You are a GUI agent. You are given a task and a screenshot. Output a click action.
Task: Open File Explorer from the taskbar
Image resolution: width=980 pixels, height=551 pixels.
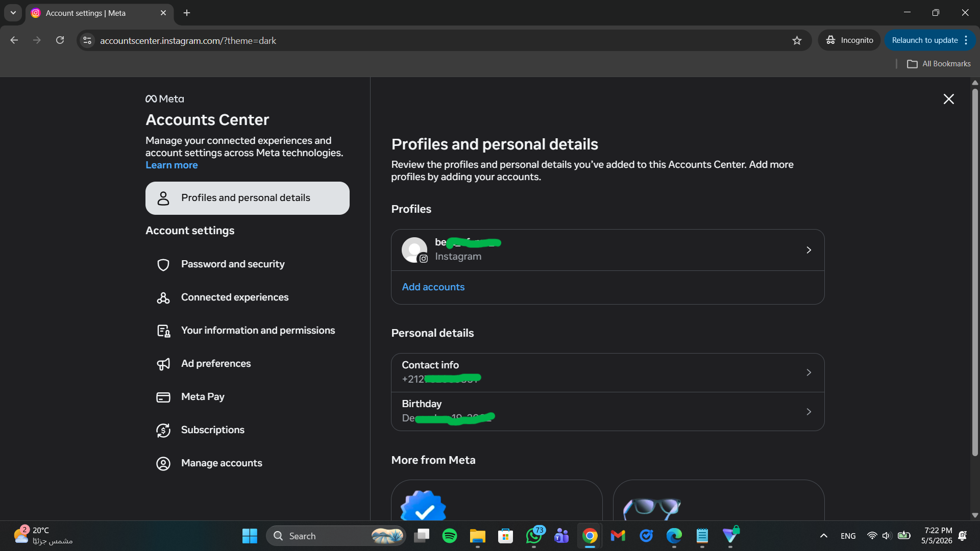pyautogui.click(x=478, y=536)
